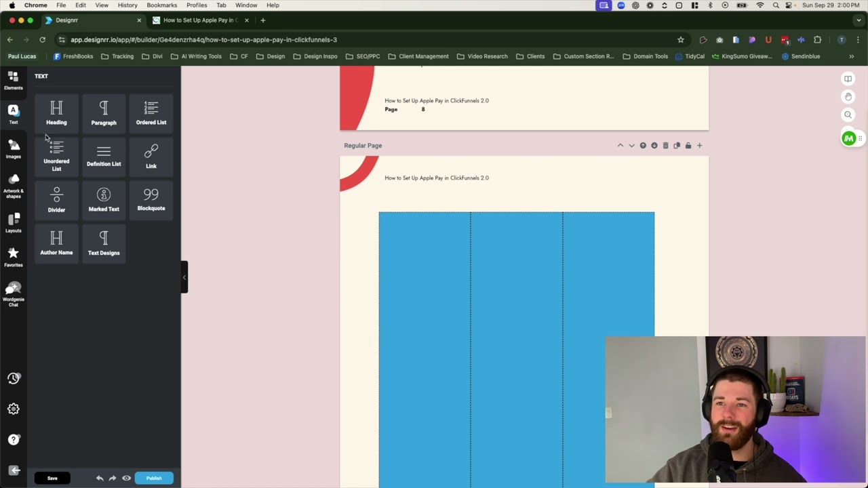The width and height of the screenshot is (868, 488).
Task: Open the zoom magnifier tool
Action: point(848,115)
